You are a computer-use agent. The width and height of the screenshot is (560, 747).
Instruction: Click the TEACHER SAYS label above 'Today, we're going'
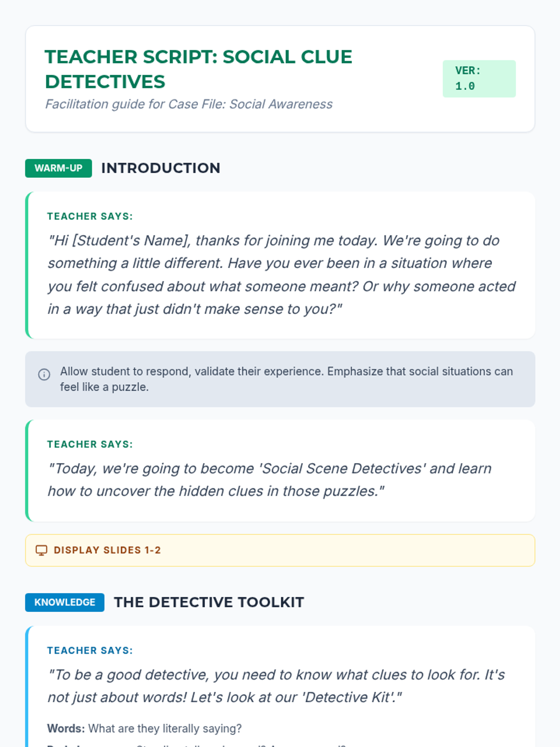coord(90,444)
